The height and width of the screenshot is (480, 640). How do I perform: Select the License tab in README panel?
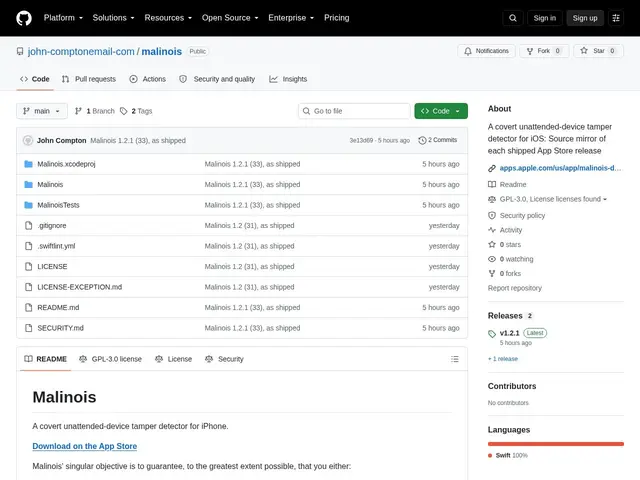(173, 359)
